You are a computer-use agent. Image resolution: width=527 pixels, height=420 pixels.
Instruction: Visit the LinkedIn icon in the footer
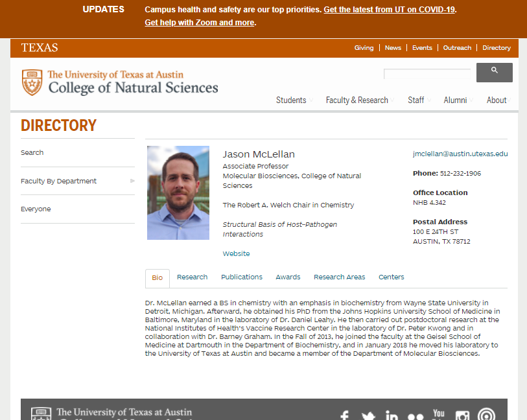point(392,415)
